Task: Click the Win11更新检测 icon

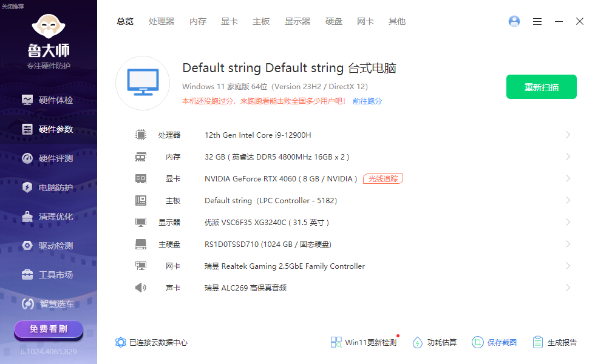Action: coord(336,342)
